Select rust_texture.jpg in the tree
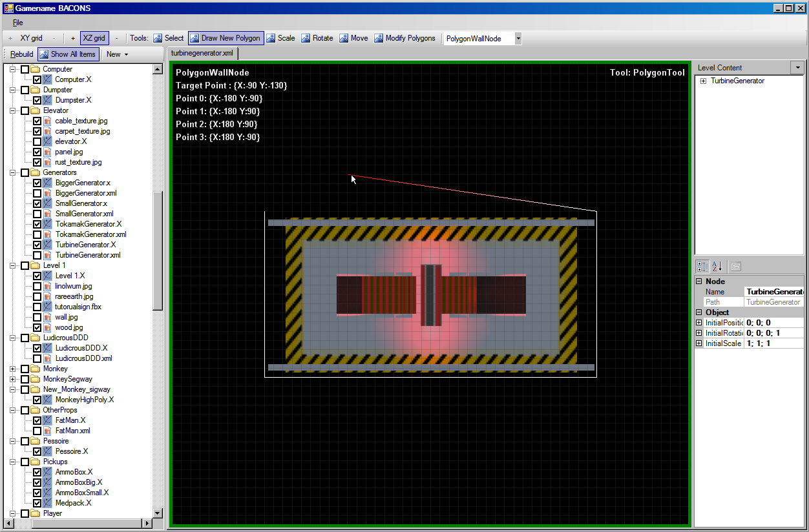 click(78, 162)
